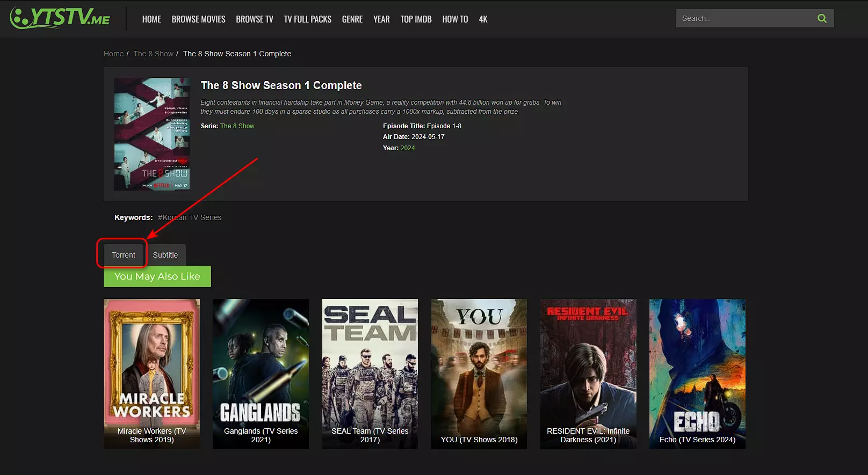868x475 pixels.
Task: Click the Home breadcrumb link
Action: click(113, 54)
